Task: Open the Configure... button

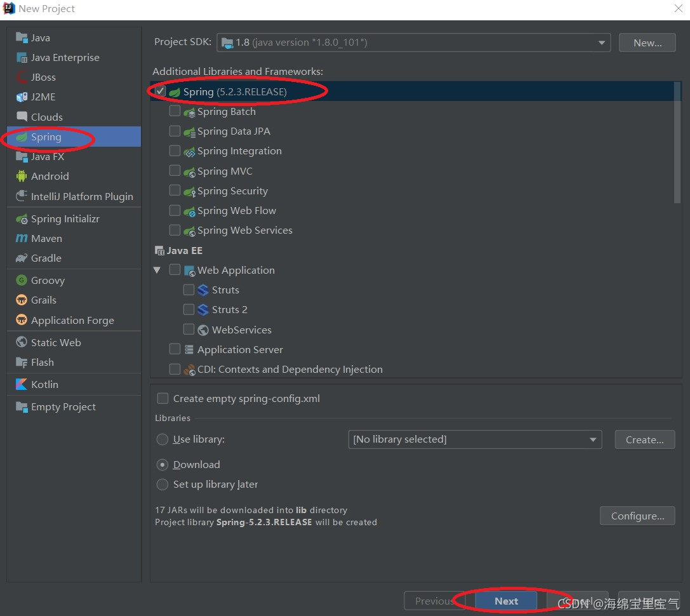Action: click(637, 516)
